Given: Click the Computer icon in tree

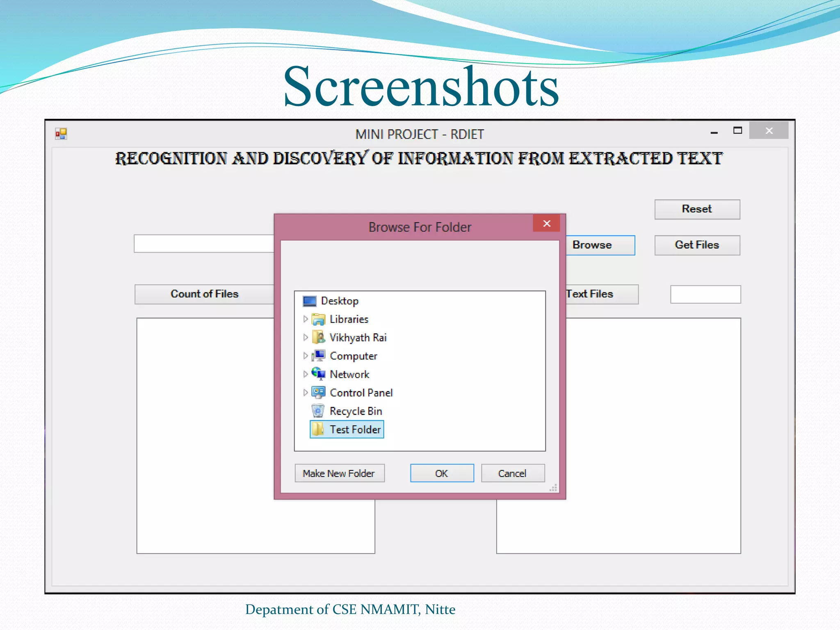Looking at the screenshot, I should [318, 356].
